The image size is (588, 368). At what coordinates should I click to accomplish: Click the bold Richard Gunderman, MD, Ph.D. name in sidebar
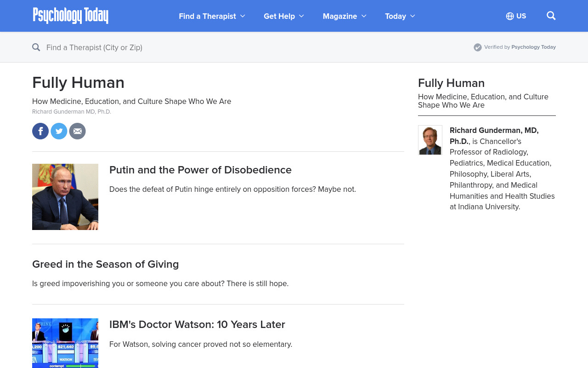(x=494, y=136)
